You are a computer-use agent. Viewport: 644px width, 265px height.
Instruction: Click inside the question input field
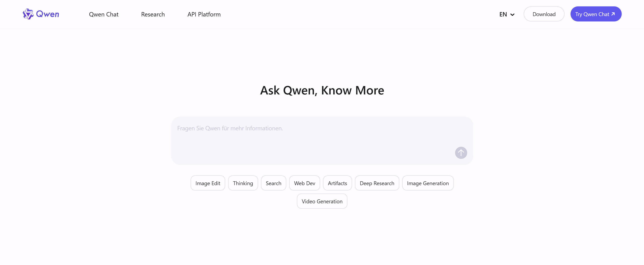[300, 128]
